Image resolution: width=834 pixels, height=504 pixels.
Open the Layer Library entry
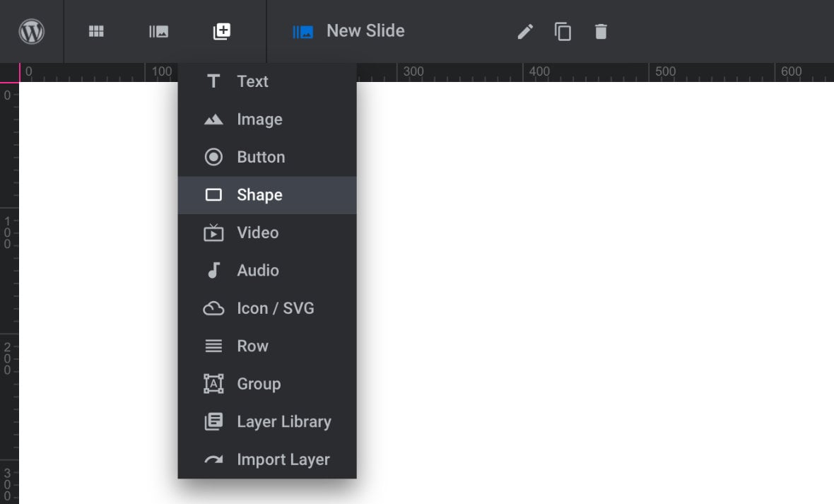point(267,421)
